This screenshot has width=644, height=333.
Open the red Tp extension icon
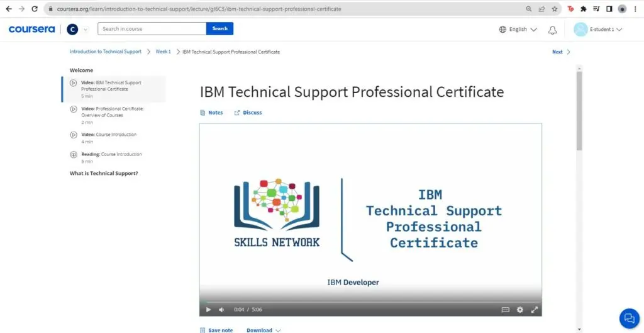[570, 9]
